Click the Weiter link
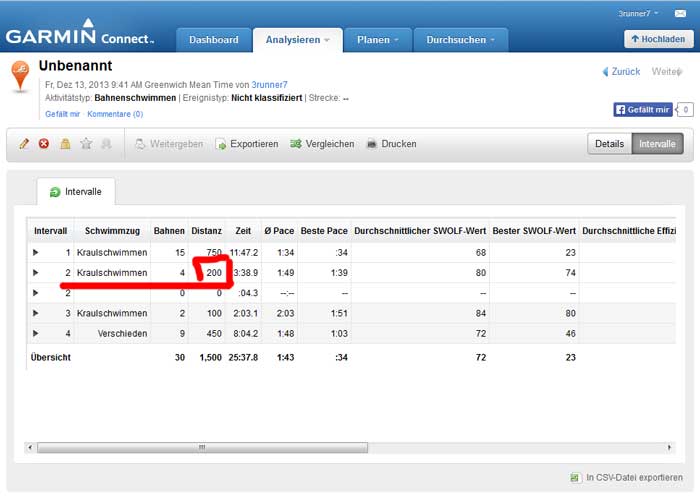 tap(667, 71)
